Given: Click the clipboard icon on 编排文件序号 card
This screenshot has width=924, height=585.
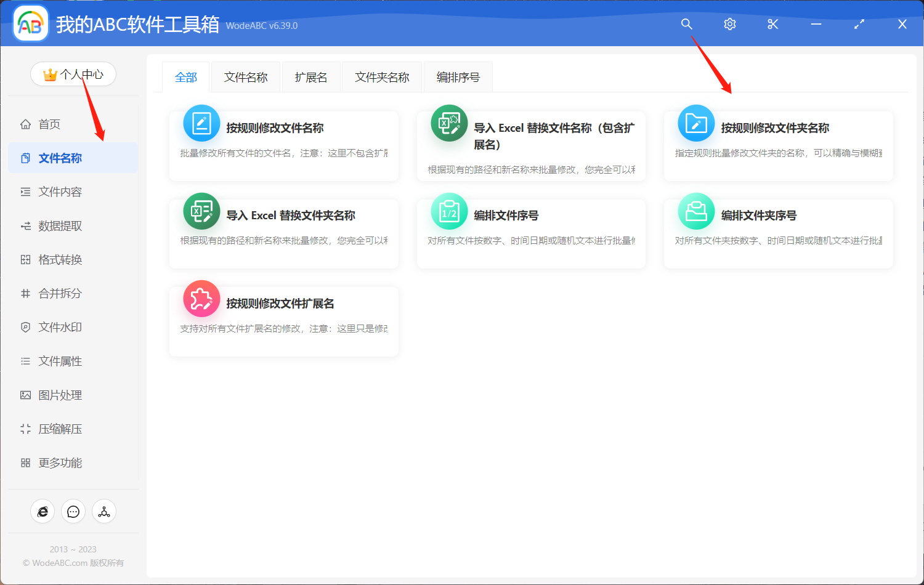Looking at the screenshot, I should [449, 211].
